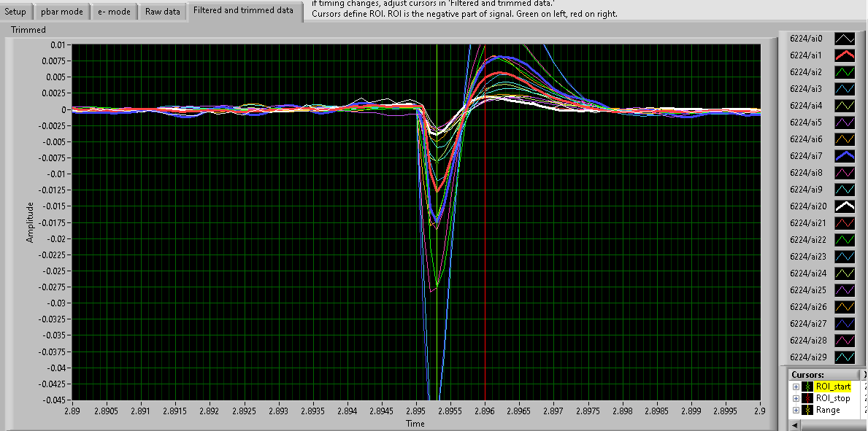
Task: Click the Trimmed graph label
Action: 28,29
